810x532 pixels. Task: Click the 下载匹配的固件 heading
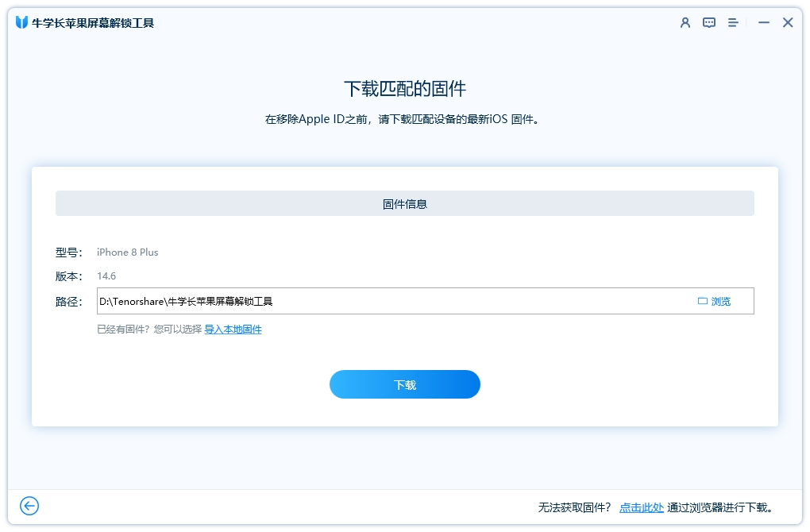coord(405,89)
